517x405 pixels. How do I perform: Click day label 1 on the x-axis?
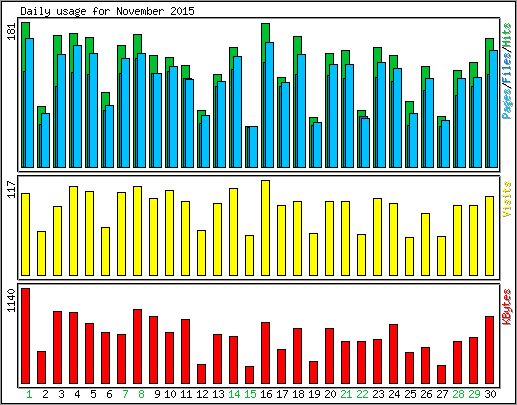29,394
